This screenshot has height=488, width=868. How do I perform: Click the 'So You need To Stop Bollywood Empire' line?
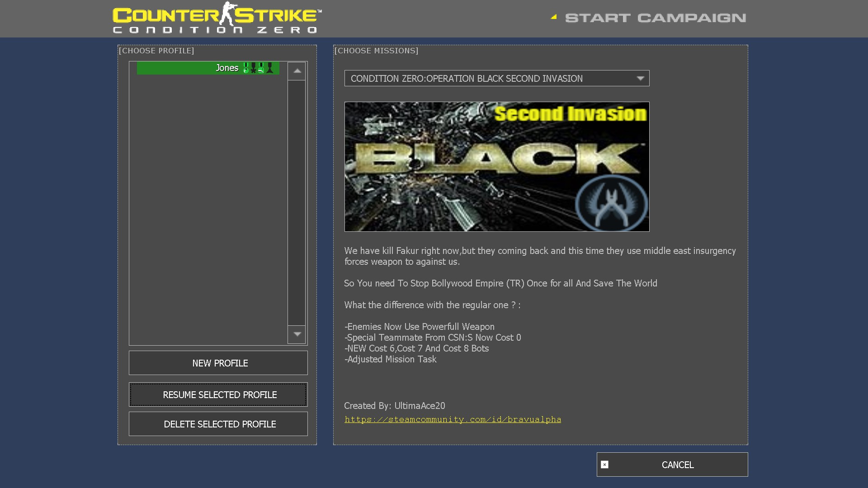coord(501,283)
